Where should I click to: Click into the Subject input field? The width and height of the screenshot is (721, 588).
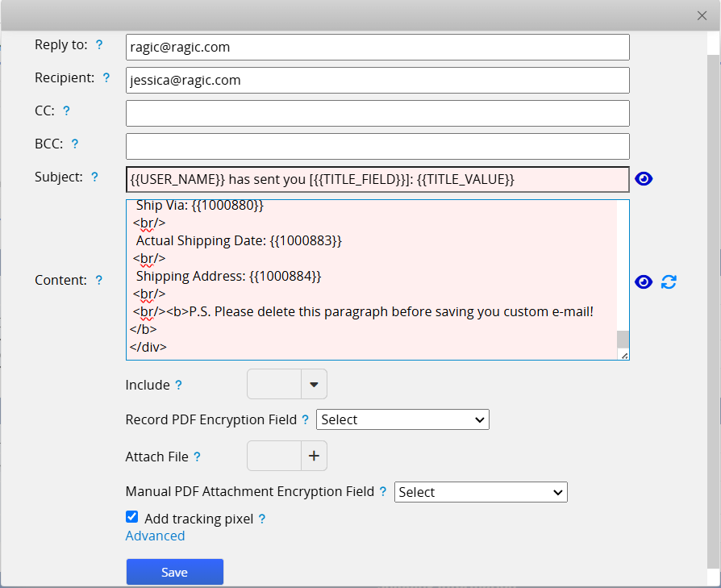point(377,179)
